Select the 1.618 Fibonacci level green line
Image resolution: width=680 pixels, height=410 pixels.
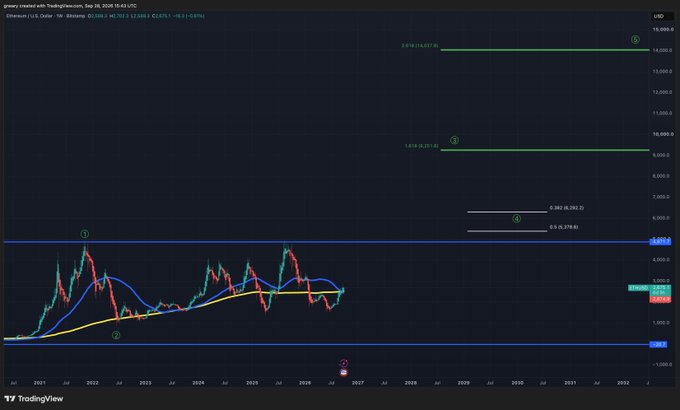[x=545, y=150]
